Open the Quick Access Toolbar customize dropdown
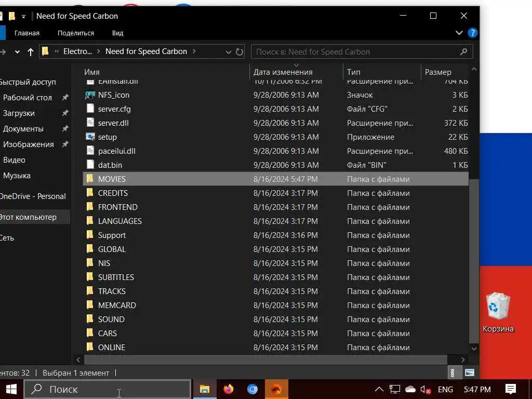532x399 pixels. [23, 16]
